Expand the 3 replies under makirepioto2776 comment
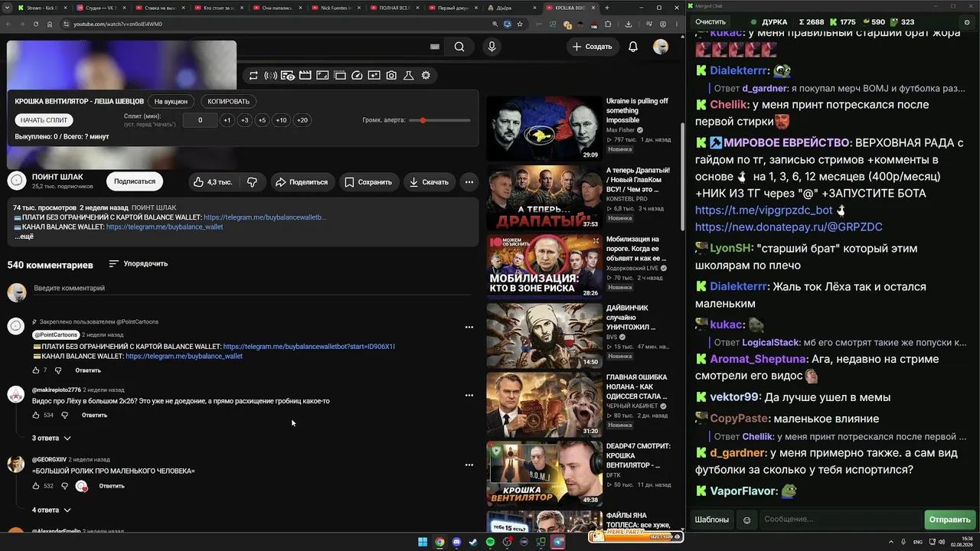The height and width of the screenshot is (551, 980). [51, 439]
